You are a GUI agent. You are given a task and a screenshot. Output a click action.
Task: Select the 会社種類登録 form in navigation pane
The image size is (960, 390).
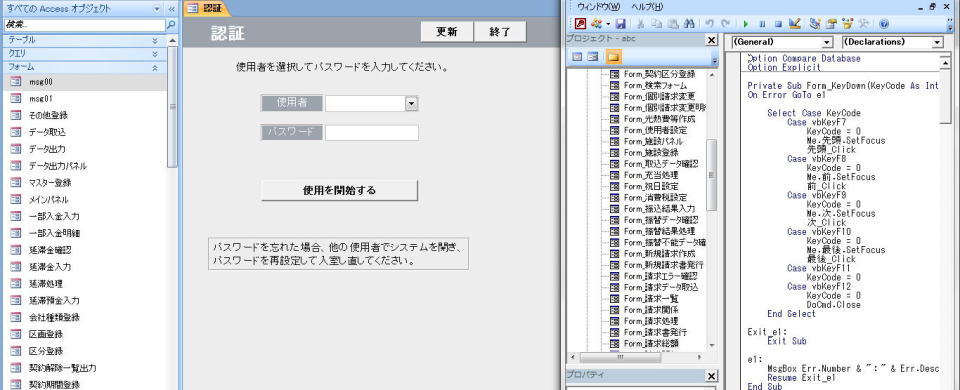tap(84, 317)
